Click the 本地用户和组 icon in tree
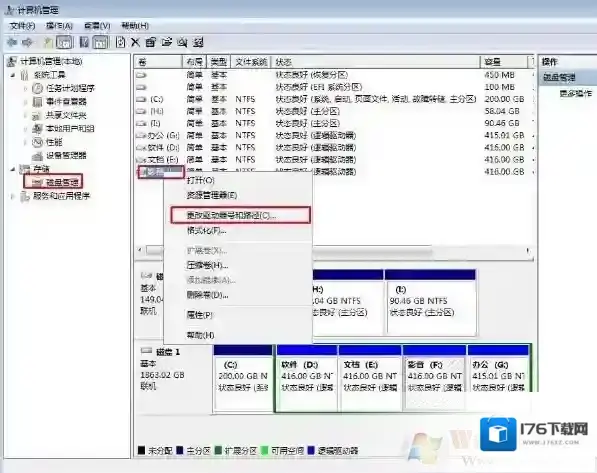 tap(37, 129)
